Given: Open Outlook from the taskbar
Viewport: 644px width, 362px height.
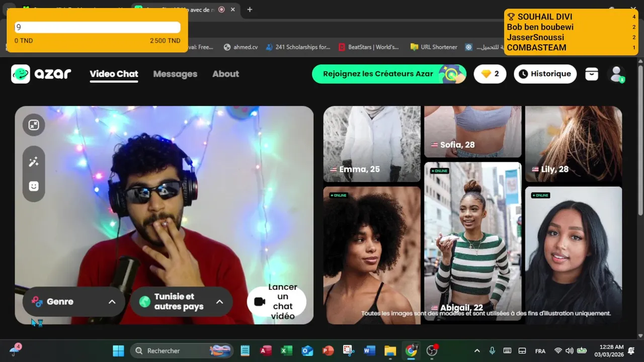Looking at the screenshot, I should [307, 351].
